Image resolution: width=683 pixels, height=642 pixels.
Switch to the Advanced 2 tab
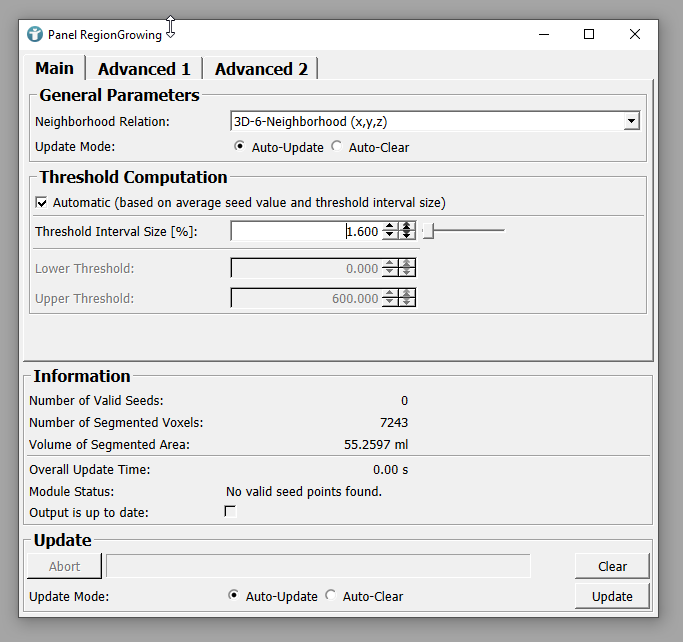pyautogui.click(x=261, y=69)
